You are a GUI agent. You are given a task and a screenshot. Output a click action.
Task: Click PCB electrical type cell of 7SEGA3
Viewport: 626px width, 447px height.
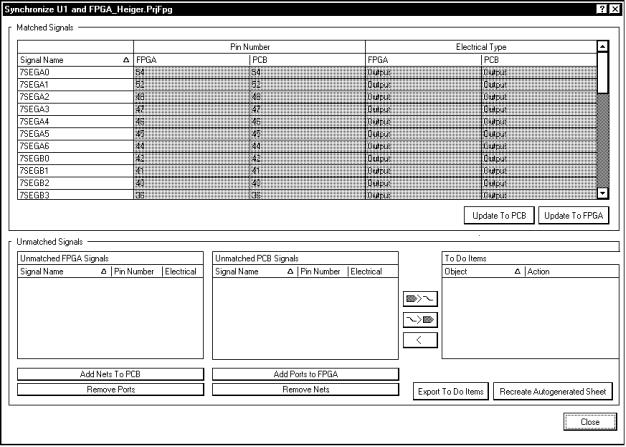tap(539, 109)
